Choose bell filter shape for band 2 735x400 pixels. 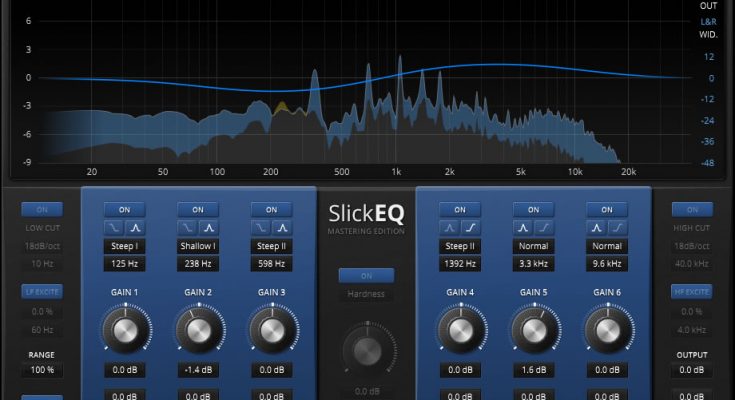(x=207, y=229)
